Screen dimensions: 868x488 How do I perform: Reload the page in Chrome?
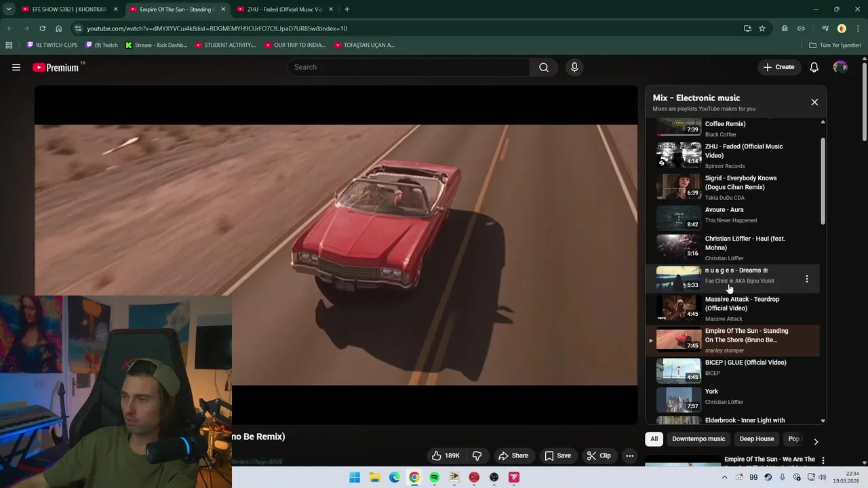click(42, 28)
